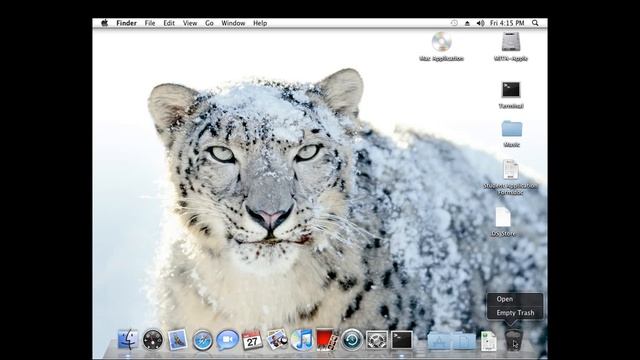Open iCal calendar showing 27
This screenshot has height=360, width=640.
(x=252, y=340)
